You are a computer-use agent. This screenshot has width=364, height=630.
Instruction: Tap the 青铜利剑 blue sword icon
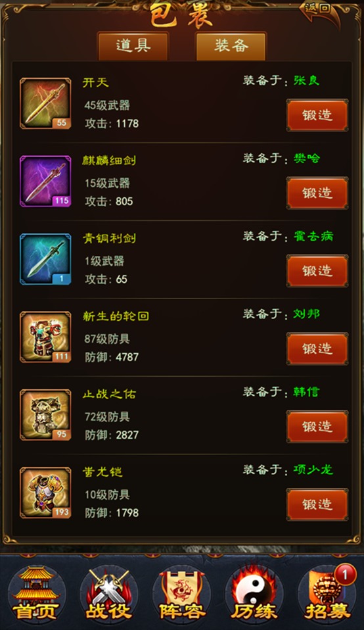pyautogui.click(x=45, y=259)
